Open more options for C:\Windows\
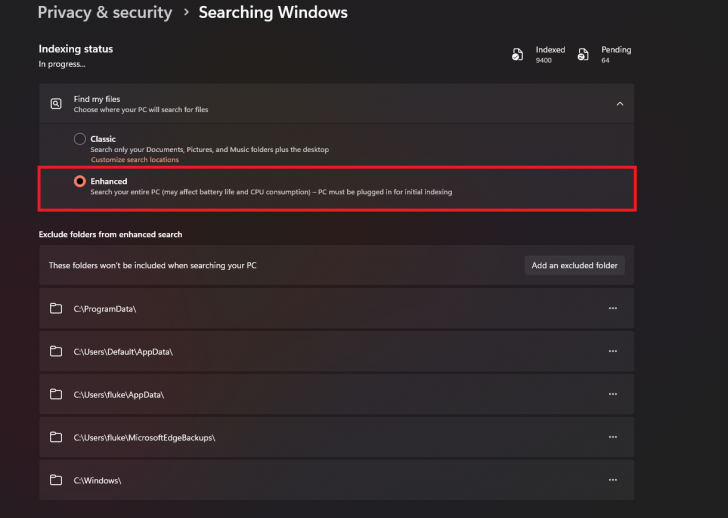This screenshot has width=728, height=518. point(612,480)
